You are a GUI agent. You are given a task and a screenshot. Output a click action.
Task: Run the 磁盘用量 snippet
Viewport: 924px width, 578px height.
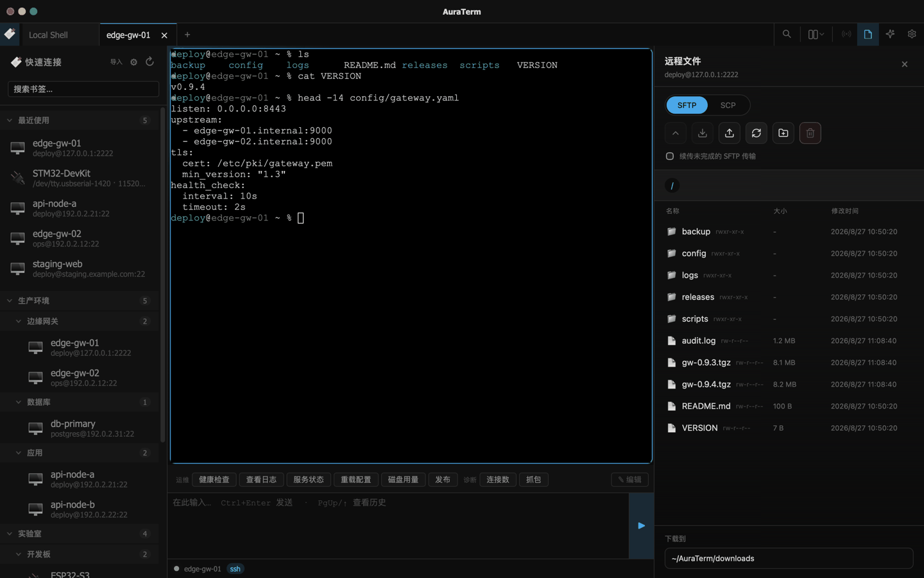click(x=403, y=480)
